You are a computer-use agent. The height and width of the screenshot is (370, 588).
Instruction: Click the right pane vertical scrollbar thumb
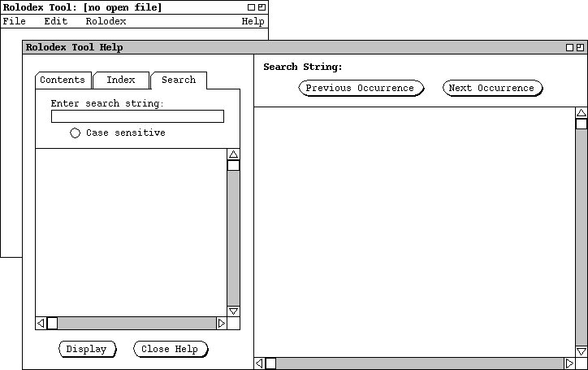pyautogui.click(x=581, y=124)
